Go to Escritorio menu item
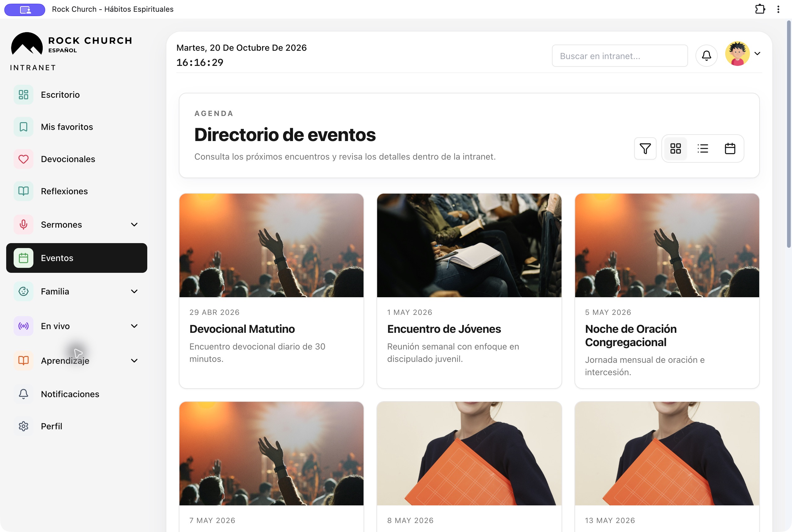 (x=77, y=95)
